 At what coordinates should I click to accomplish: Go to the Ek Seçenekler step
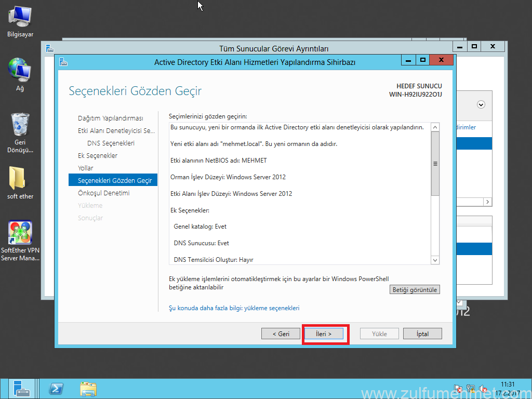tap(98, 156)
